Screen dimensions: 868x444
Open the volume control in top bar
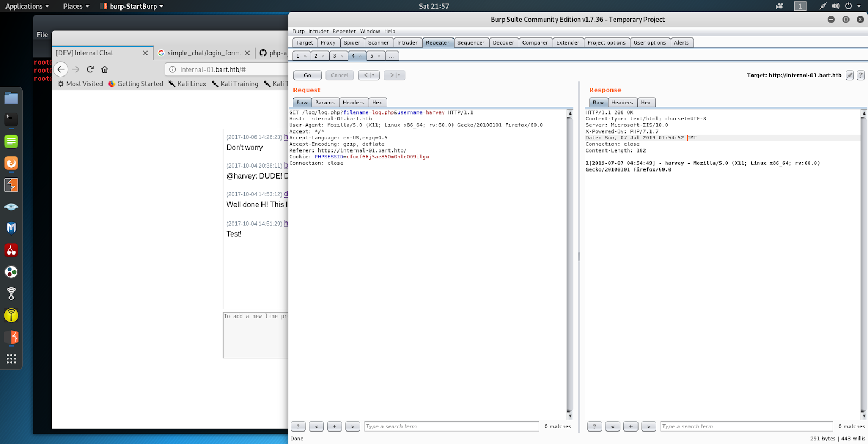[835, 6]
